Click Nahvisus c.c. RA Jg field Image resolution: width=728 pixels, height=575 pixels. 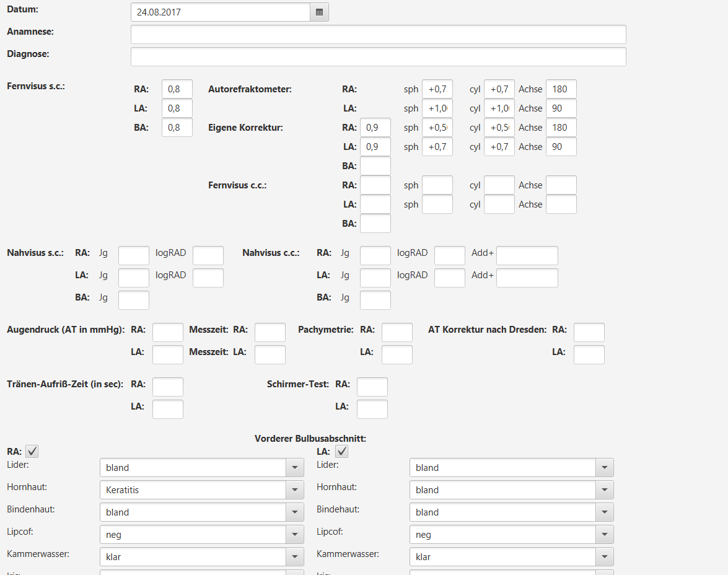(x=375, y=255)
